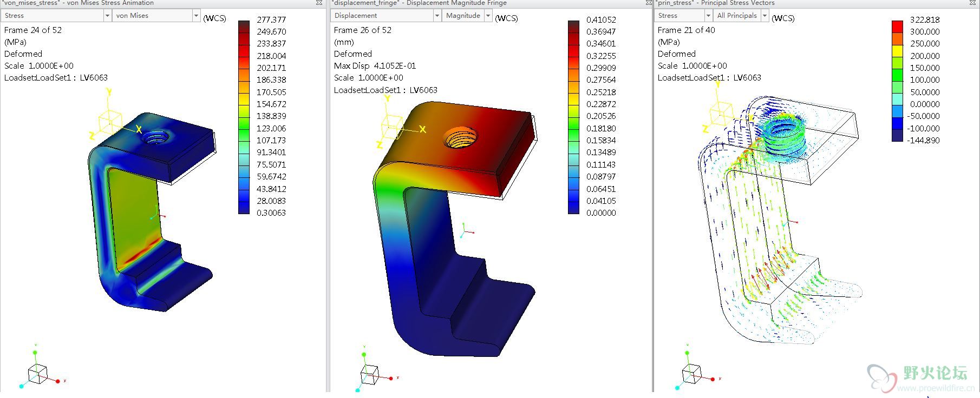Click the red 322.818 legend swatch
This screenshot has height=398, width=980.
click(x=897, y=25)
